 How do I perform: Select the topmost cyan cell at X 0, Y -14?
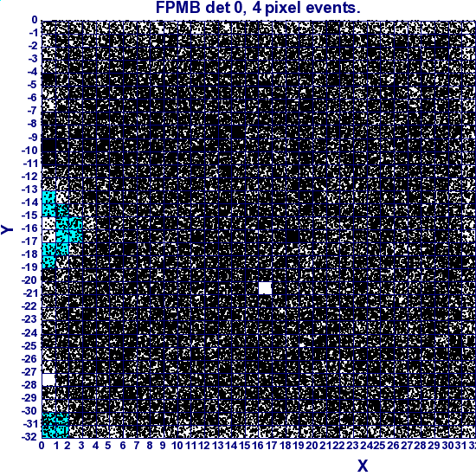(x=48, y=197)
